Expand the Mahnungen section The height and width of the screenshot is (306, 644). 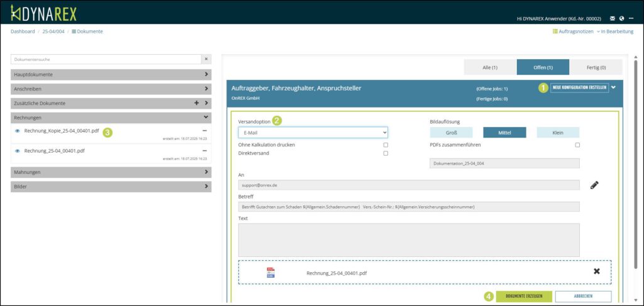click(x=112, y=172)
